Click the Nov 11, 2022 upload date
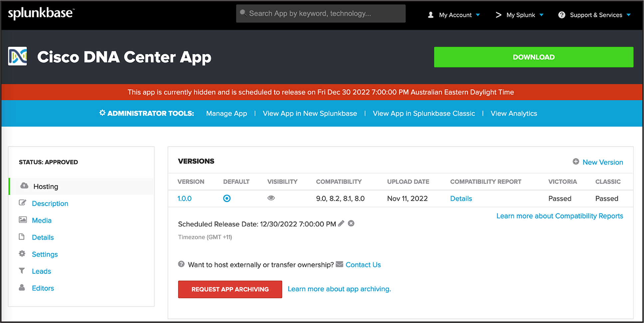Screen dimensions: 644x323 click(x=407, y=198)
